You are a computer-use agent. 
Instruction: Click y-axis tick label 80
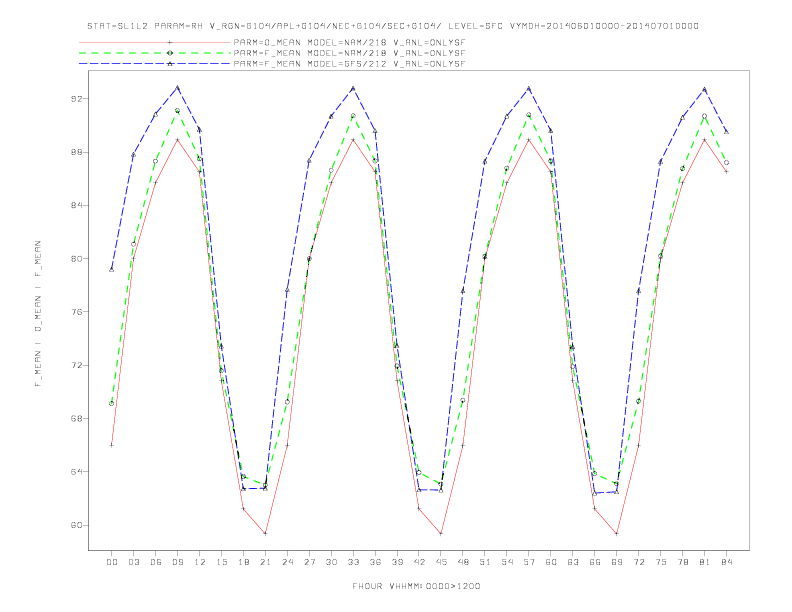[x=77, y=259]
